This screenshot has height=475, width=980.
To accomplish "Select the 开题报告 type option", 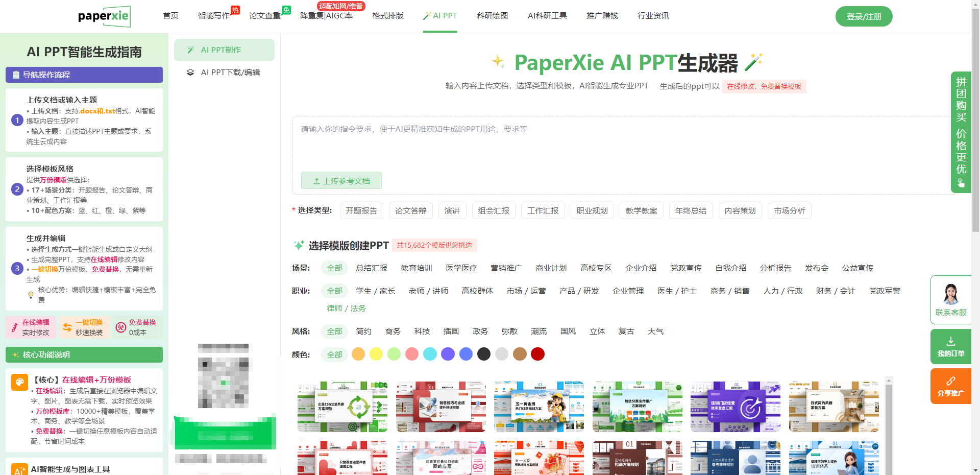I will (361, 211).
